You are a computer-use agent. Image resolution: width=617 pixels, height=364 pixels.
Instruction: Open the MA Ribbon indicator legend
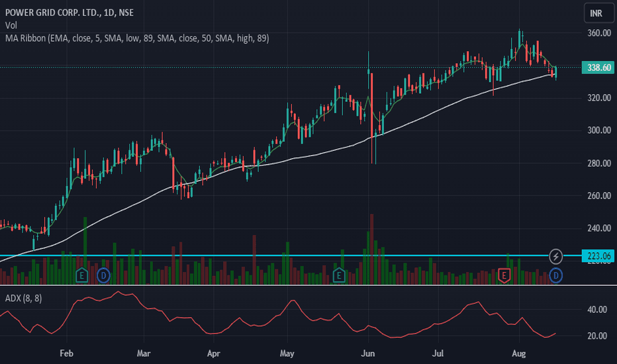(x=137, y=38)
